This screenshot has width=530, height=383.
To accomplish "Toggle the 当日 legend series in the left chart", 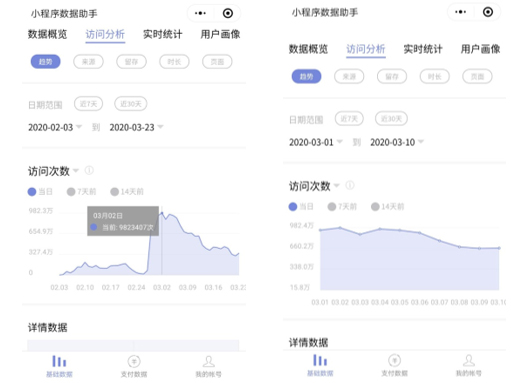I will pos(40,192).
